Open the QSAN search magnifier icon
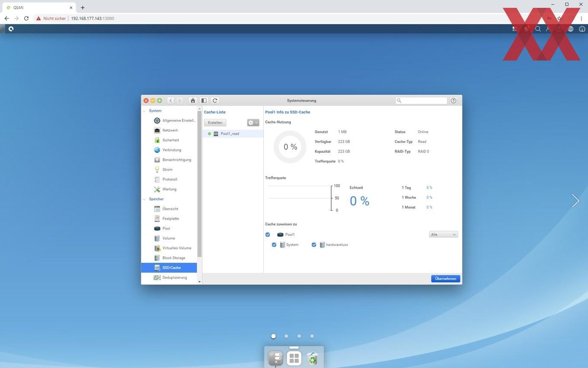 538,29
